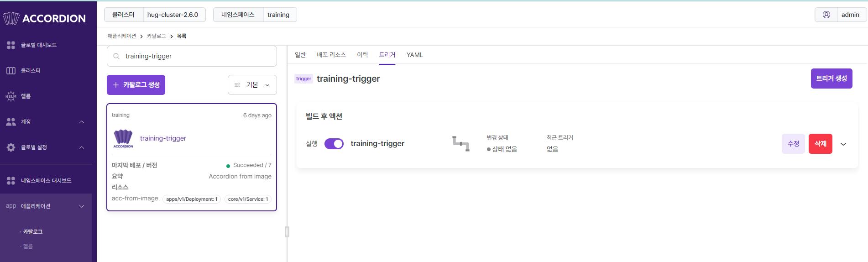Open 네임스페이스 대시보드 icon
The height and width of the screenshot is (262, 868).
click(x=11, y=181)
